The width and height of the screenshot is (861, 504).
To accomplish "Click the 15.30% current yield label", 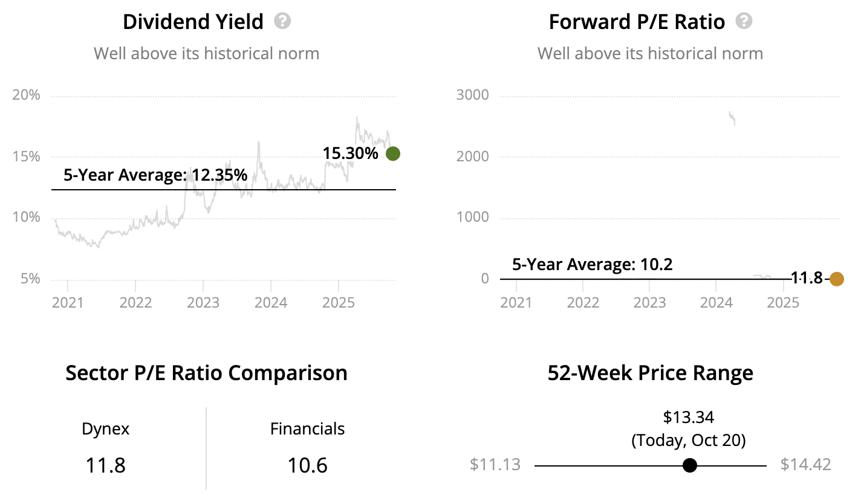I will point(351,153).
